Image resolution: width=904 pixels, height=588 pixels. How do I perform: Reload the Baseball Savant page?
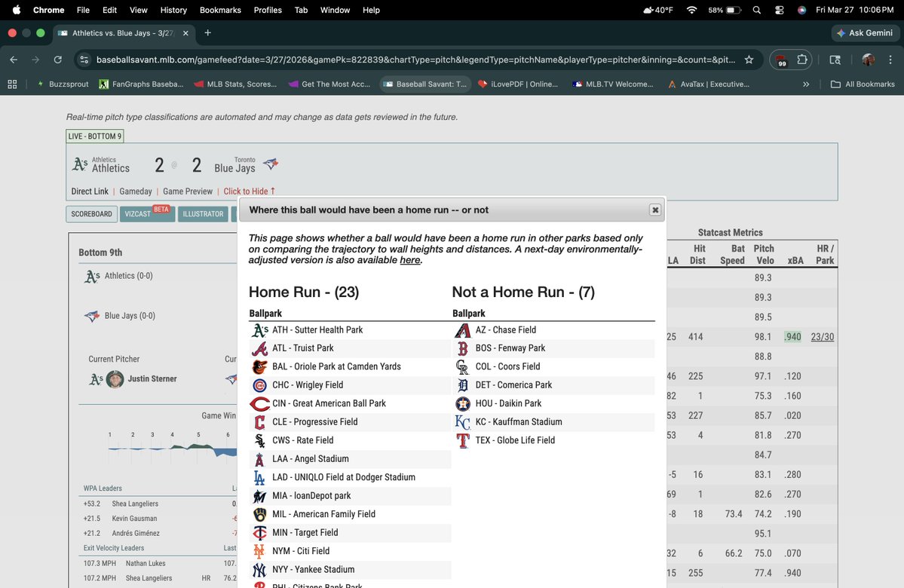(x=57, y=60)
